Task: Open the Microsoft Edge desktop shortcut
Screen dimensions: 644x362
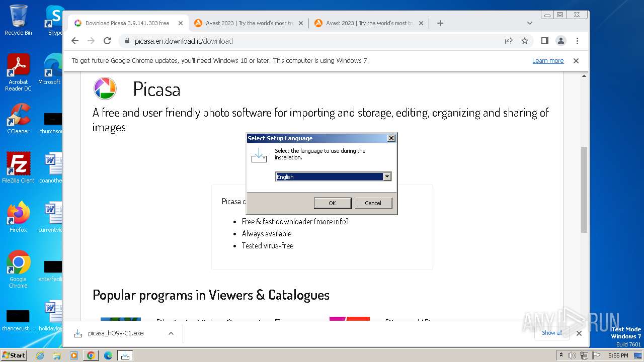Action: 50,69
